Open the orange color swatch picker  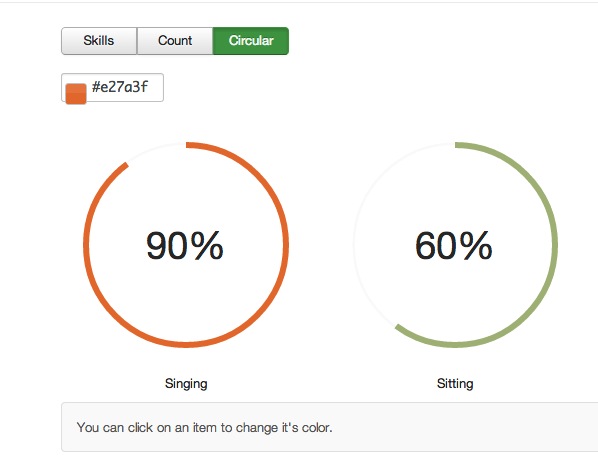point(76,94)
